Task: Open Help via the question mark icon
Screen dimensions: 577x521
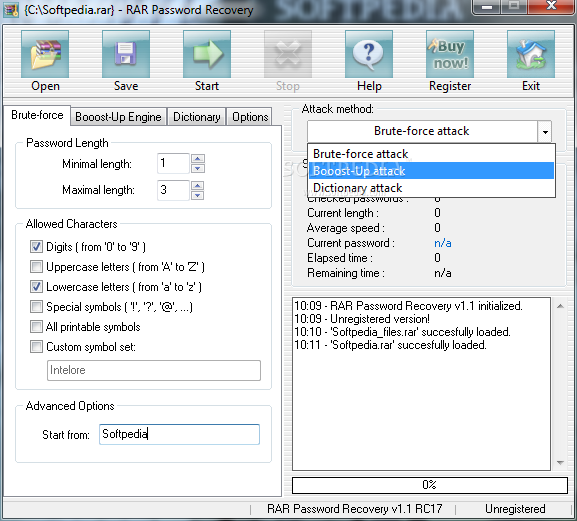Action: (369, 54)
